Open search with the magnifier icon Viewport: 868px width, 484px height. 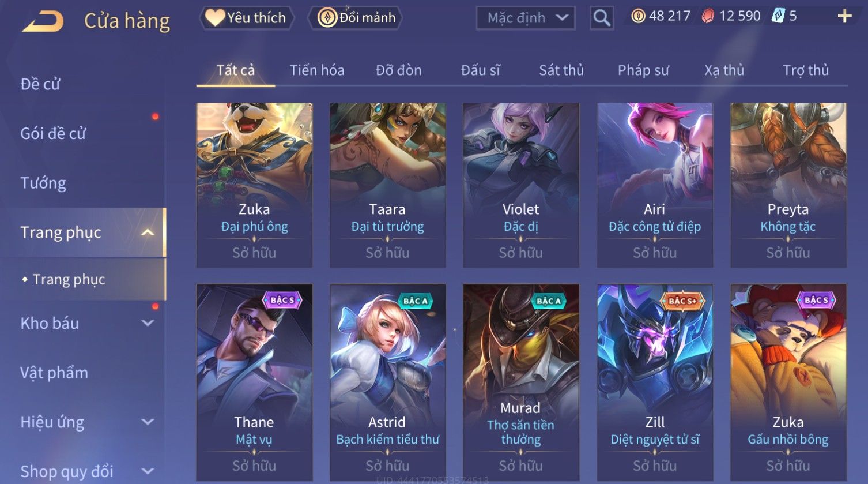602,18
